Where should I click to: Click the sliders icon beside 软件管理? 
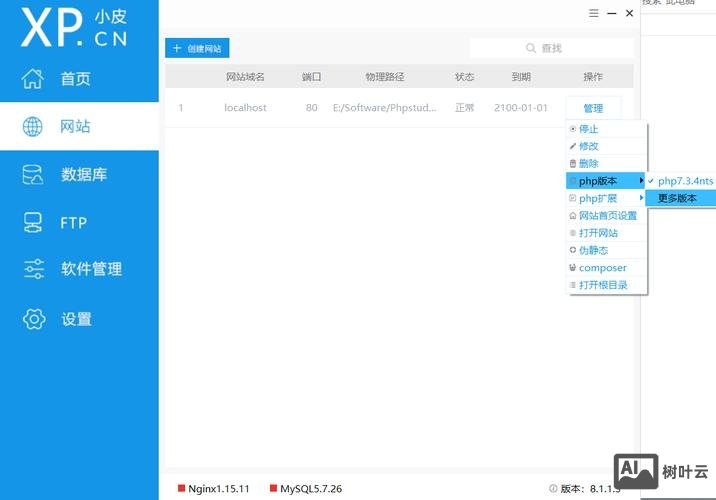pyautogui.click(x=34, y=268)
